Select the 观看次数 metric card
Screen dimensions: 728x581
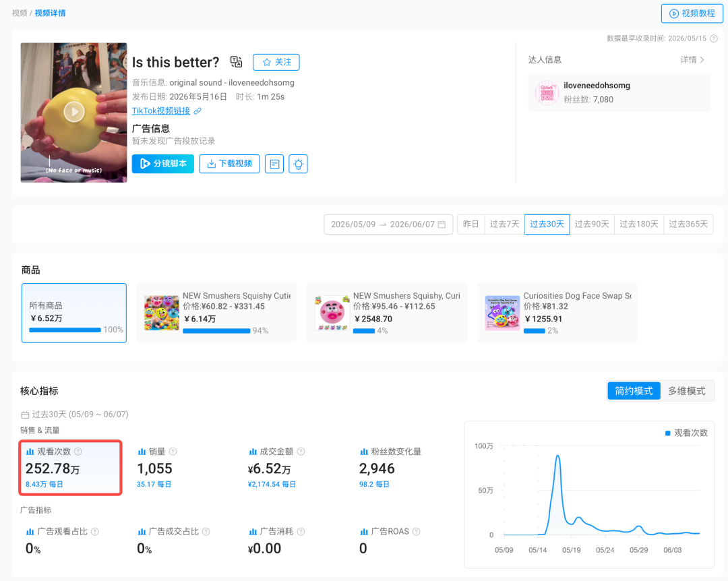(x=71, y=468)
